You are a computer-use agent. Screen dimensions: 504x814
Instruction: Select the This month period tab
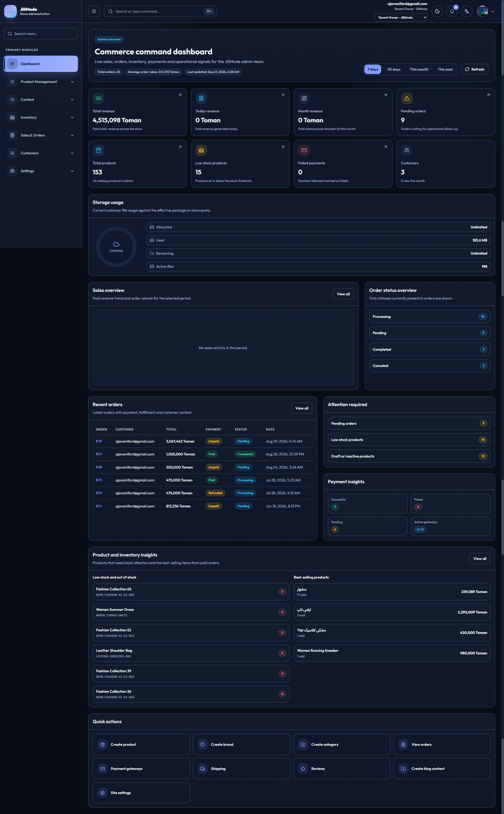419,69
